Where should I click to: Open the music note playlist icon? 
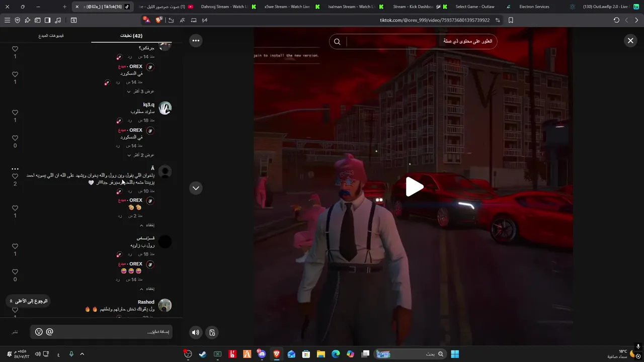58,20
